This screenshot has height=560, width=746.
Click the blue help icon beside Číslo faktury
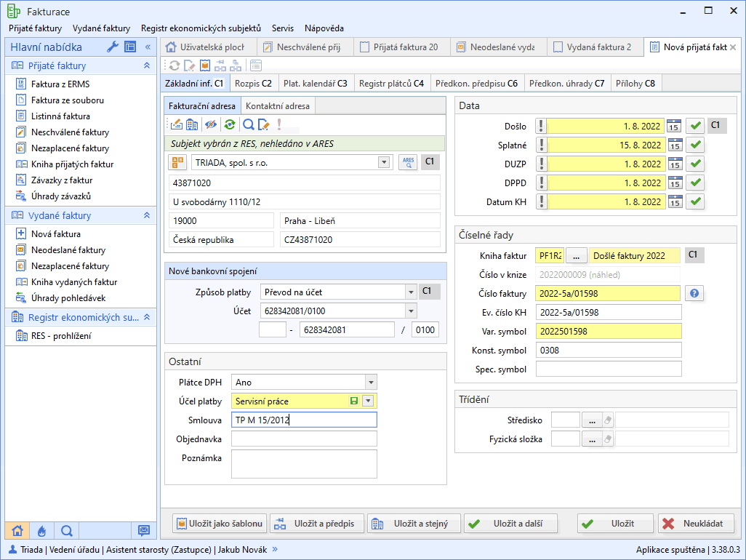(x=694, y=293)
